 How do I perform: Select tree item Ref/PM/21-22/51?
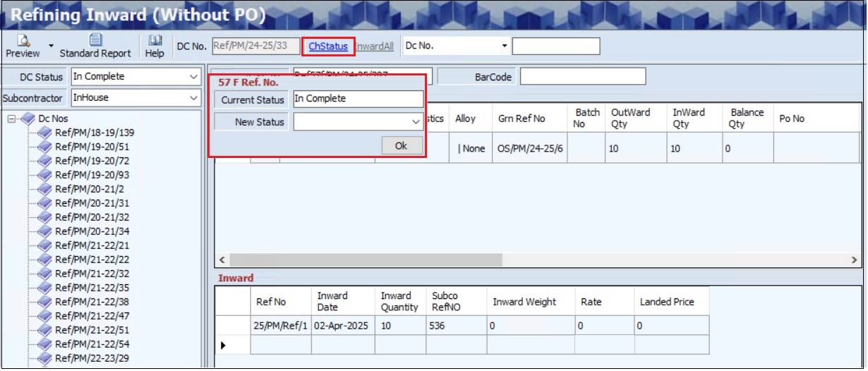tap(92, 330)
